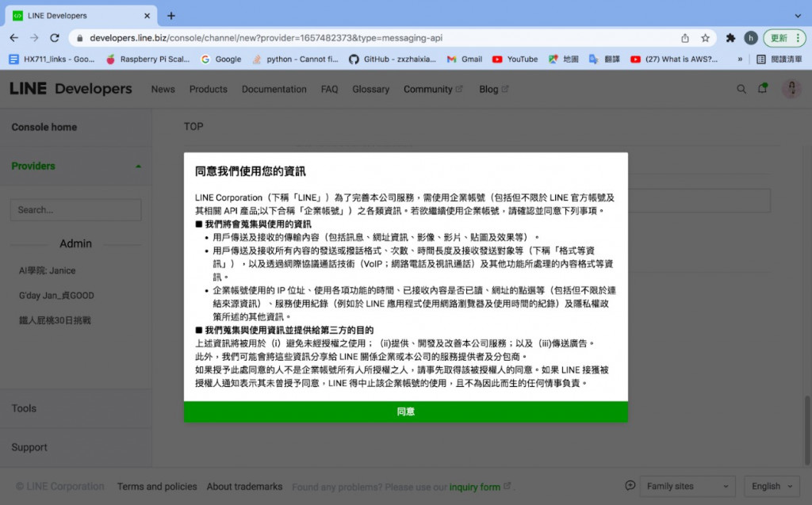Screen dimensions: 812x505
Task: Open the Raspberry Pi Scal... bookmark
Action: click(147, 59)
